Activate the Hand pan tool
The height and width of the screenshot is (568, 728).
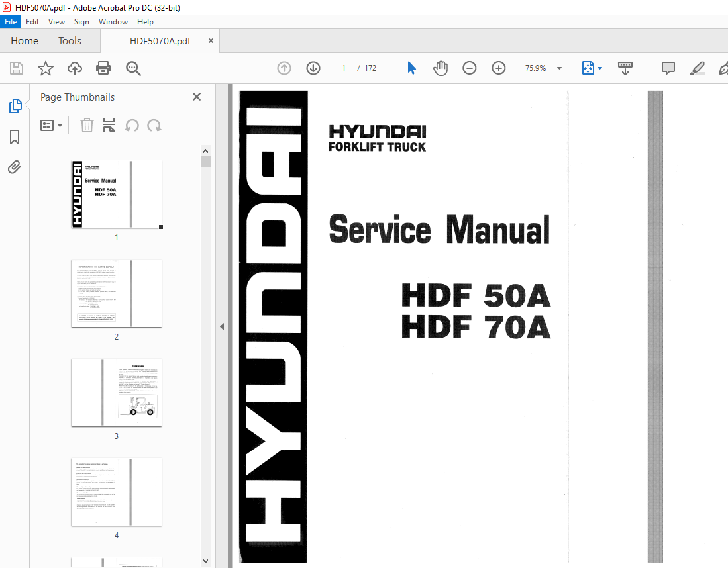[440, 68]
